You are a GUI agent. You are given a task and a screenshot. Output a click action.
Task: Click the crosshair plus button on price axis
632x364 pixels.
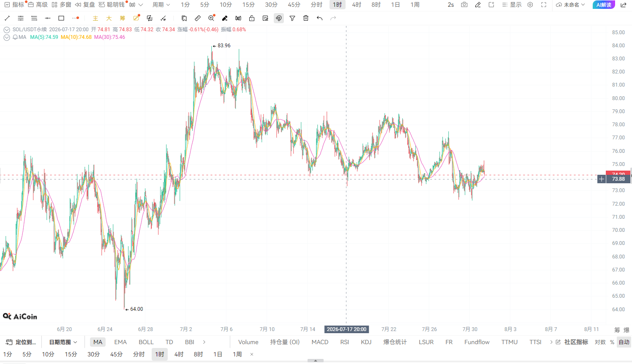click(x=602, y=179)
